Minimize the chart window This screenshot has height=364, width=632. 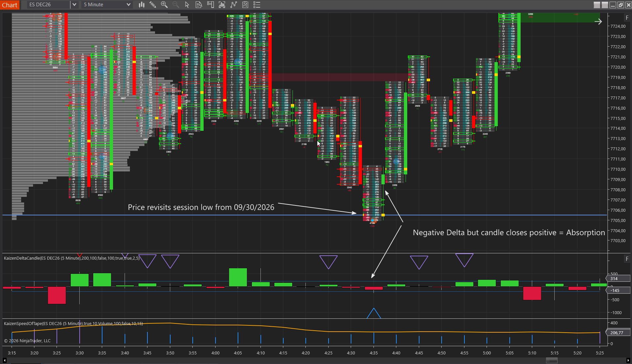612,5
